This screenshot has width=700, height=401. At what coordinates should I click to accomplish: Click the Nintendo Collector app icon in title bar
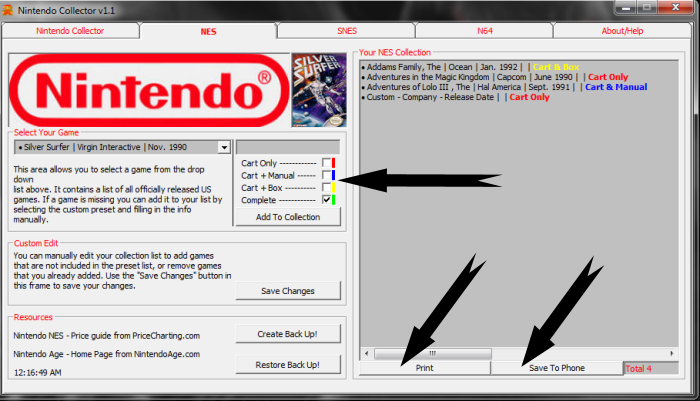8,10
